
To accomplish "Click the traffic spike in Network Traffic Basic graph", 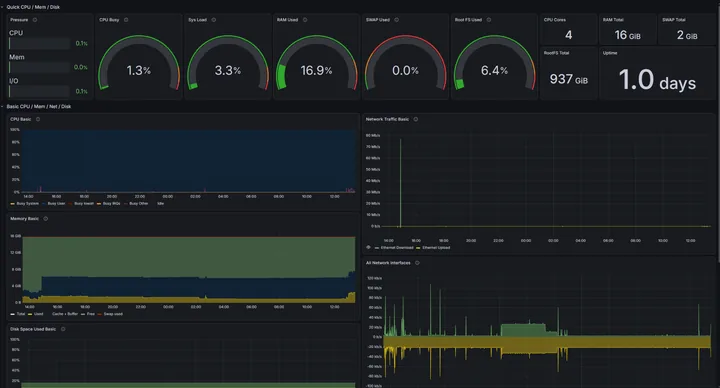I will (x=400, y=182).
